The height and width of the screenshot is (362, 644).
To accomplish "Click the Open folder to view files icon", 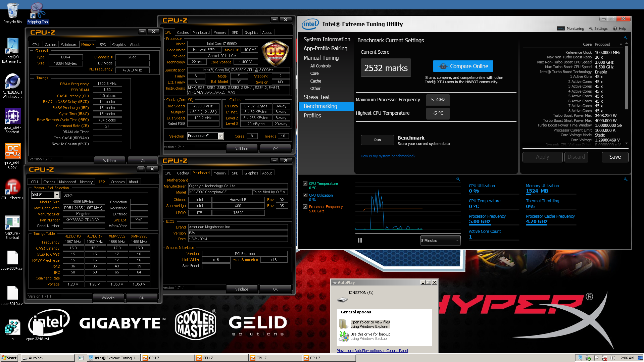I will pos(343,324).
